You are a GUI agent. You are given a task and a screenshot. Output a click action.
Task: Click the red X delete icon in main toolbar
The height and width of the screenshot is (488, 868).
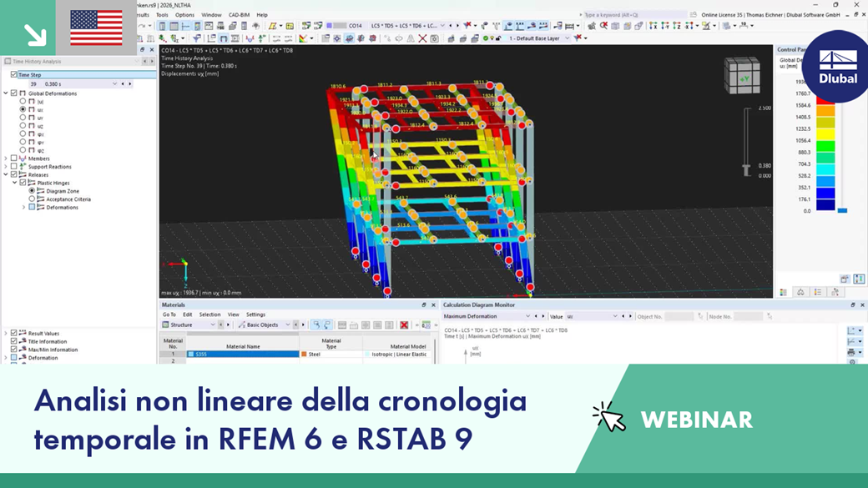tap(422, 38)
